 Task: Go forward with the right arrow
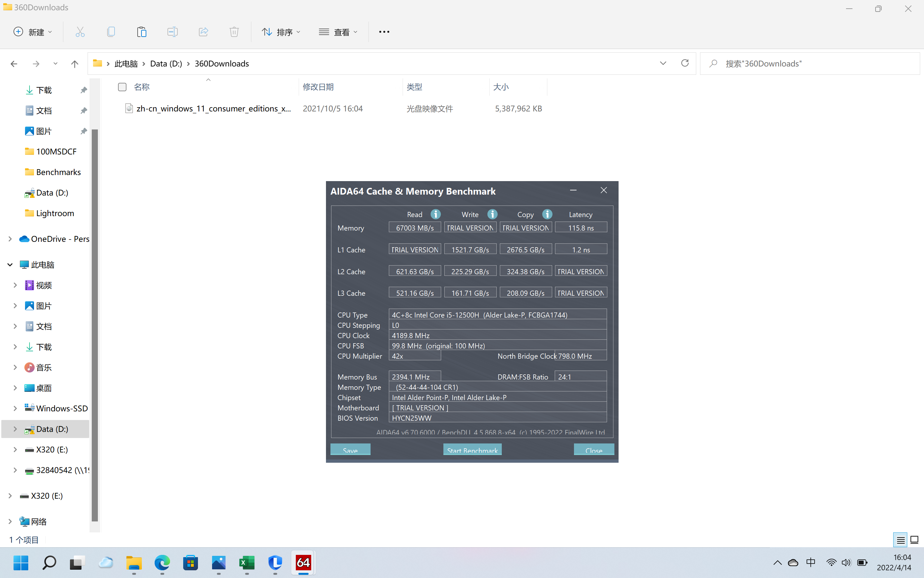point(36,64)
